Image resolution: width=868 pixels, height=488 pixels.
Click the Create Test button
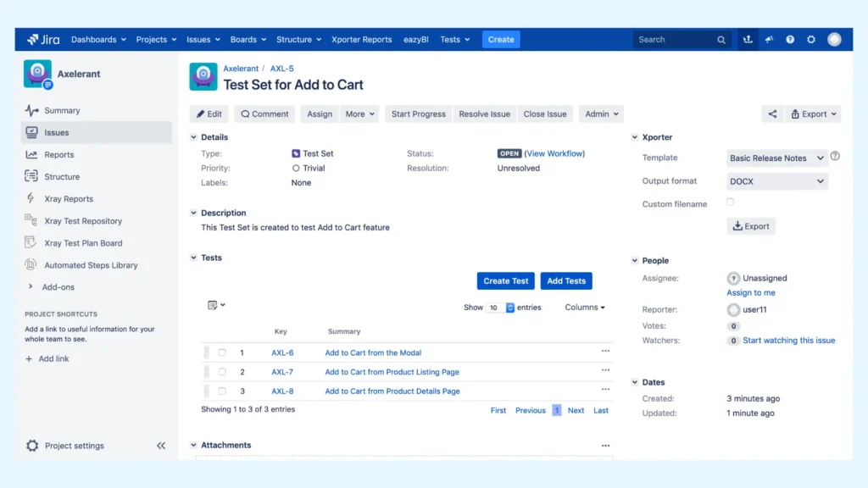click(x=505, y=281)
